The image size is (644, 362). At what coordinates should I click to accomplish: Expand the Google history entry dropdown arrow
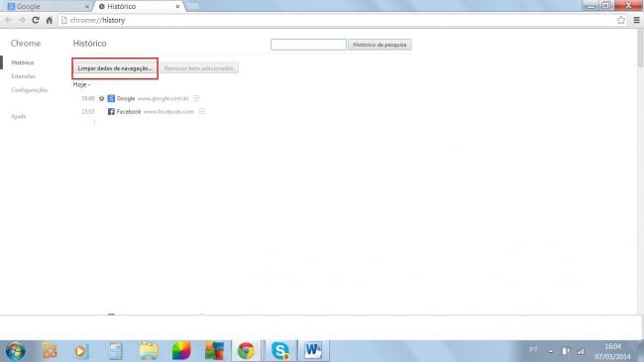click(196, 98)
